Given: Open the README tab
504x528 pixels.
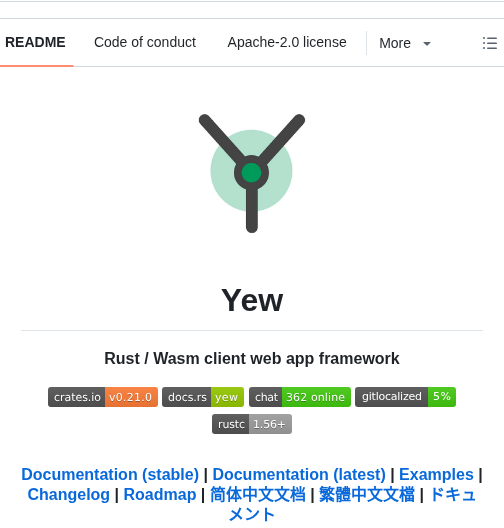Looking at the screenshot, I should (x=35, y=42).
